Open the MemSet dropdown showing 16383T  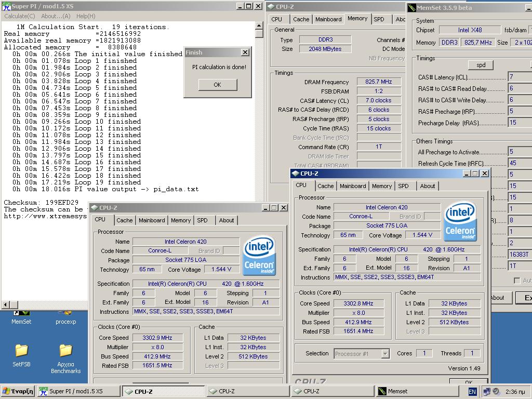[520, 255]
